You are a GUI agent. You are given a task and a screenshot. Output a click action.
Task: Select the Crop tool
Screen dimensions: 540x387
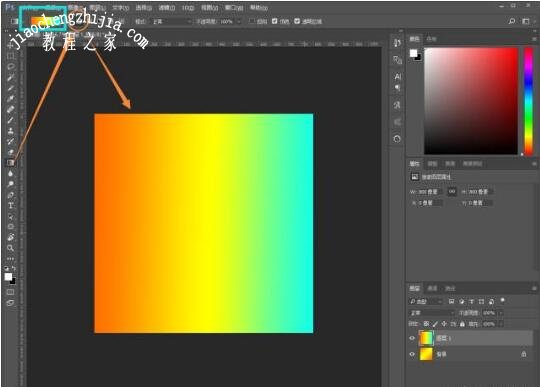point(11,88)
